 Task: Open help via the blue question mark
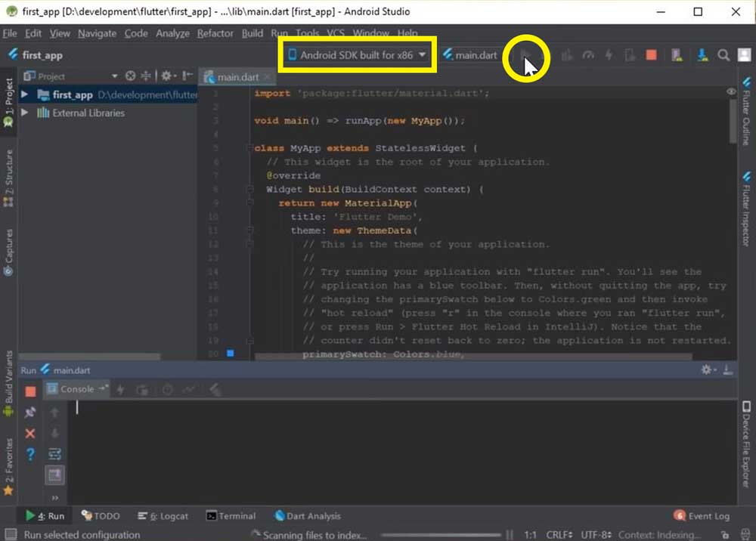point(30,454)
